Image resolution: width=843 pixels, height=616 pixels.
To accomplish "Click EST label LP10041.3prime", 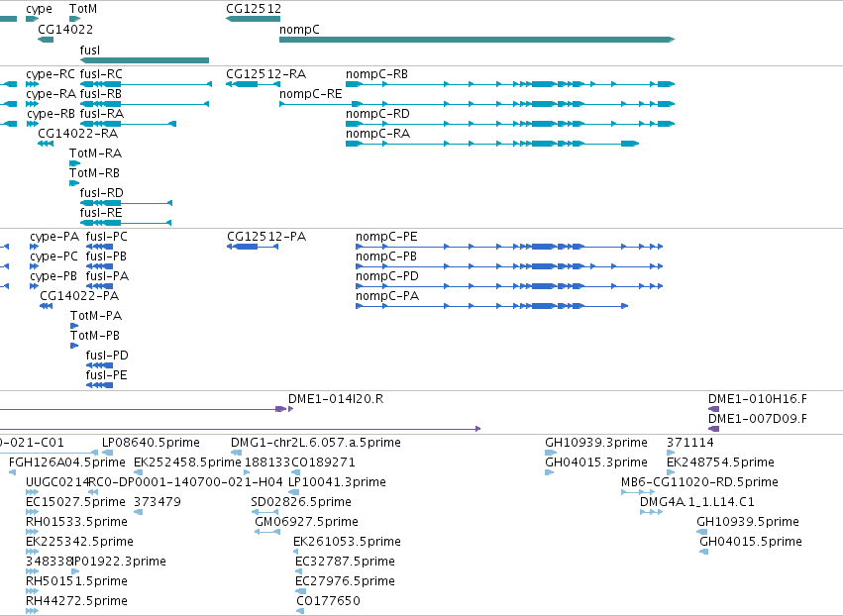I will (337, 482).
